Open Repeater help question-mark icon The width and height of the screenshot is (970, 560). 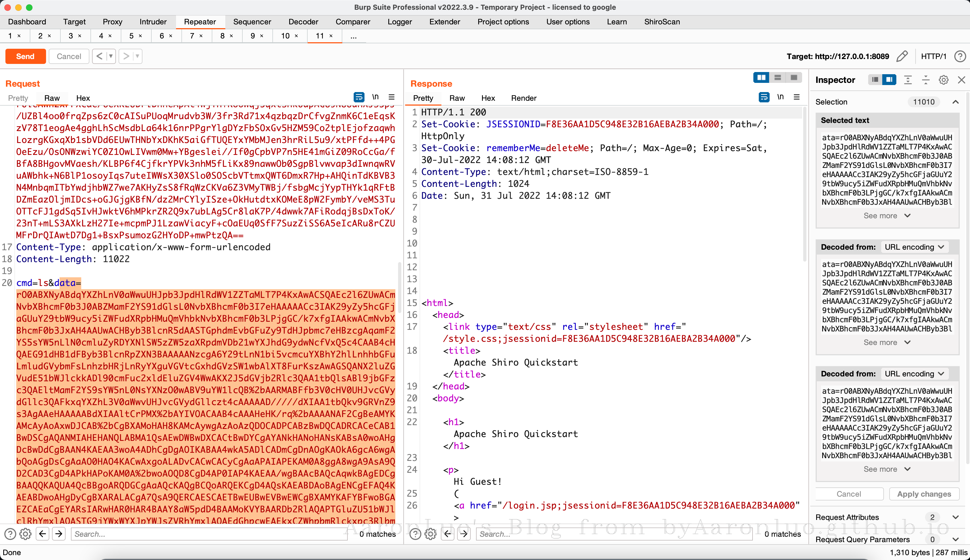click(x=960, y=56)
